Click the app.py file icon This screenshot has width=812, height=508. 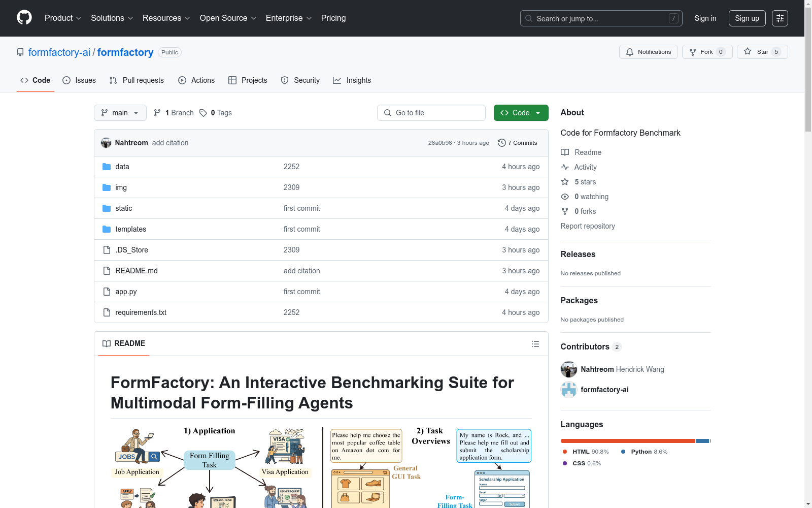coord(107,292)
